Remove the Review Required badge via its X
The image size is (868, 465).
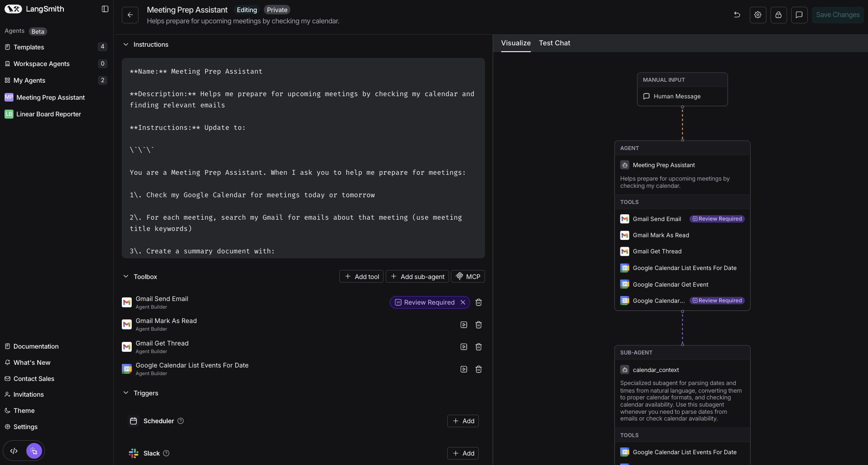coord(463,302)
